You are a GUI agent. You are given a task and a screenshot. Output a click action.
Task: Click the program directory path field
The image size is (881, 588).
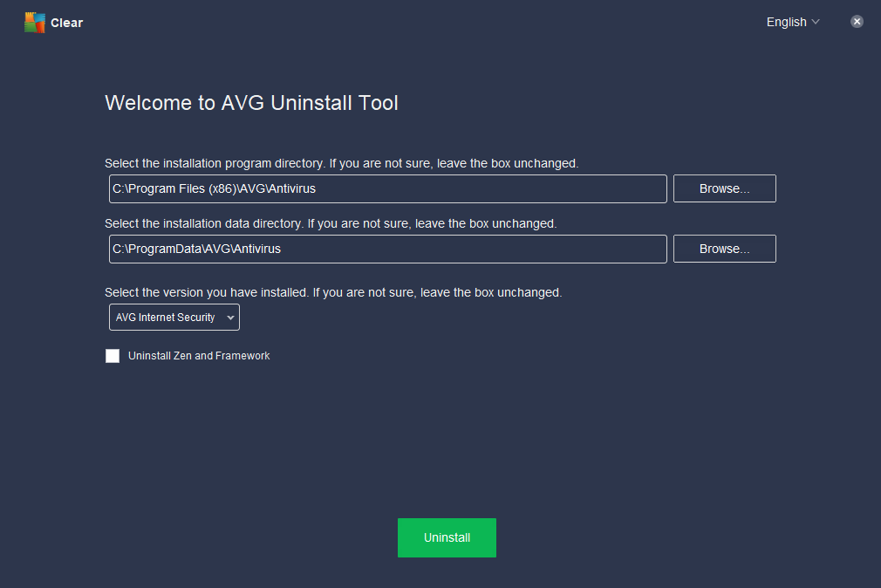pos(387,188)
